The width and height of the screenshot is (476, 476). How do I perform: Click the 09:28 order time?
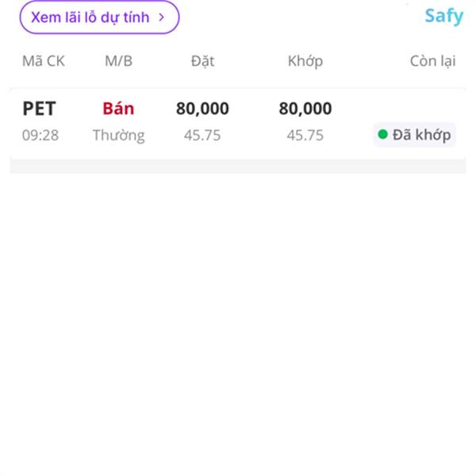coord(40,135)
